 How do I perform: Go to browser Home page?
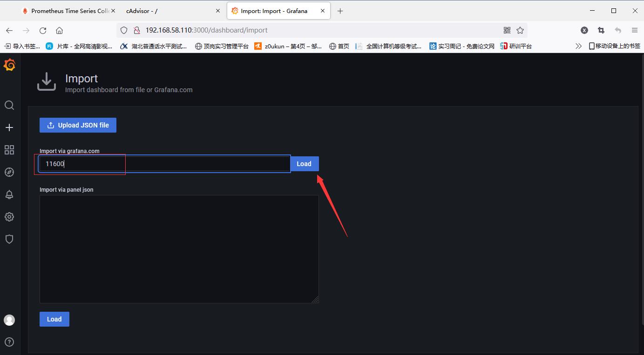point(59,30)
